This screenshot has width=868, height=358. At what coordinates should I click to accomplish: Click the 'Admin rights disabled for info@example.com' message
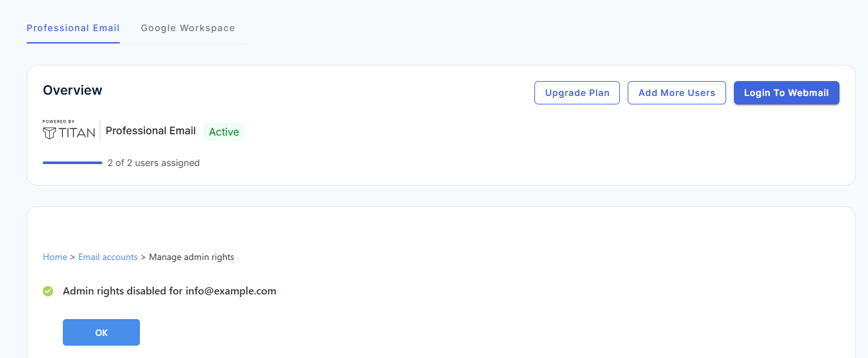(170, 291)
